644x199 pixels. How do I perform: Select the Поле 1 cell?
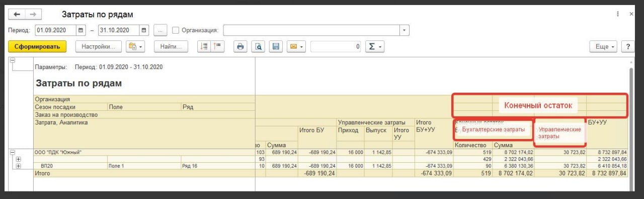coord(144,166)
